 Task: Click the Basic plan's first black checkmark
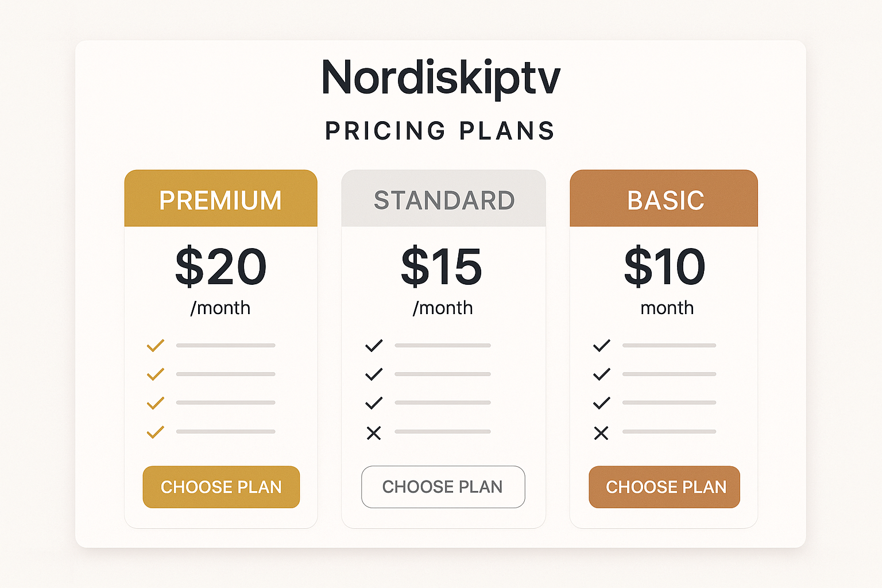pos(602,345)
